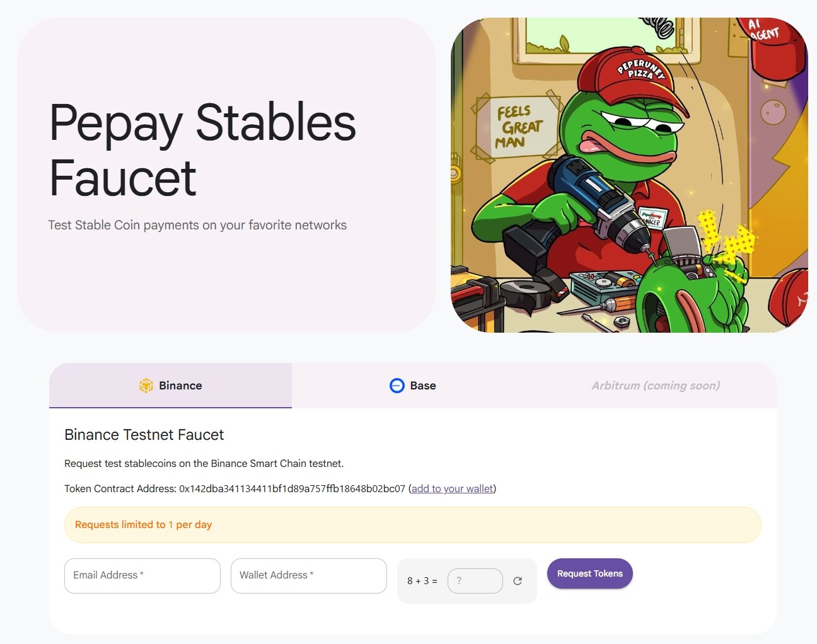
Task: Click the Arbitrum (coming soon) tab
Action: pos(656,386)
